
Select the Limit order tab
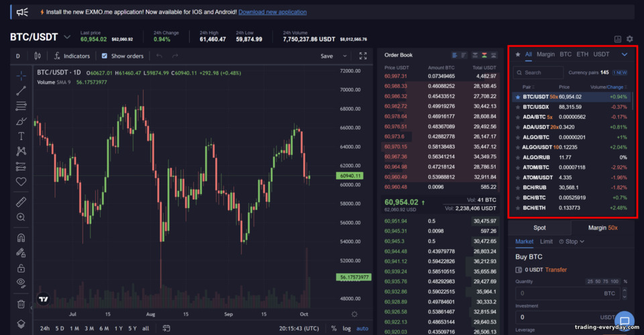(x=546, y=242)
